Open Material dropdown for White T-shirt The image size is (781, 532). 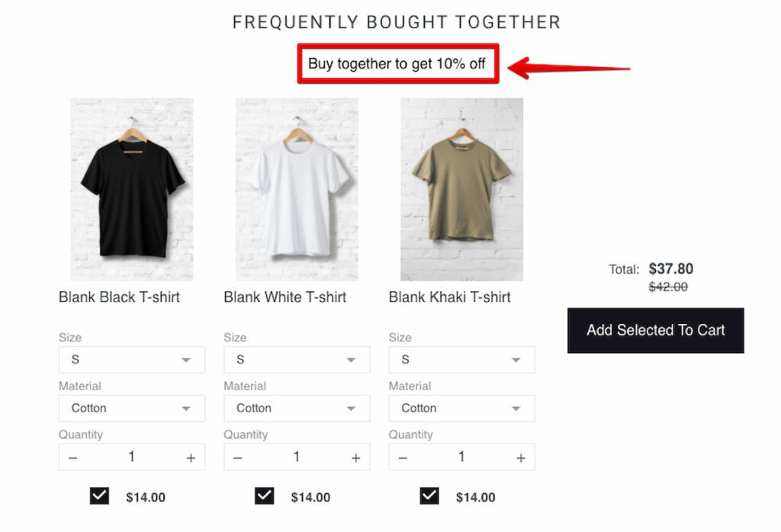(x=297, y=409)
